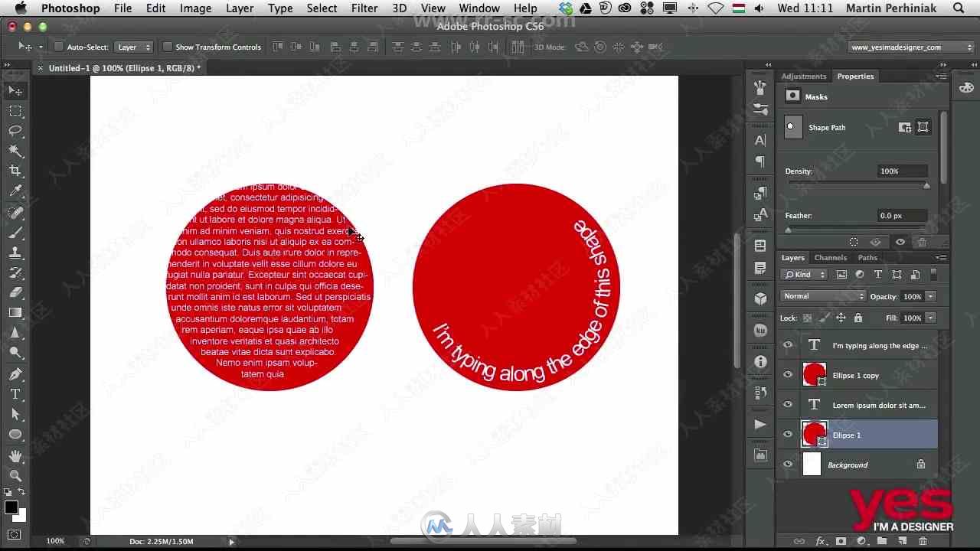Open the Normal blend mode dropdown

tap(823, 296)
